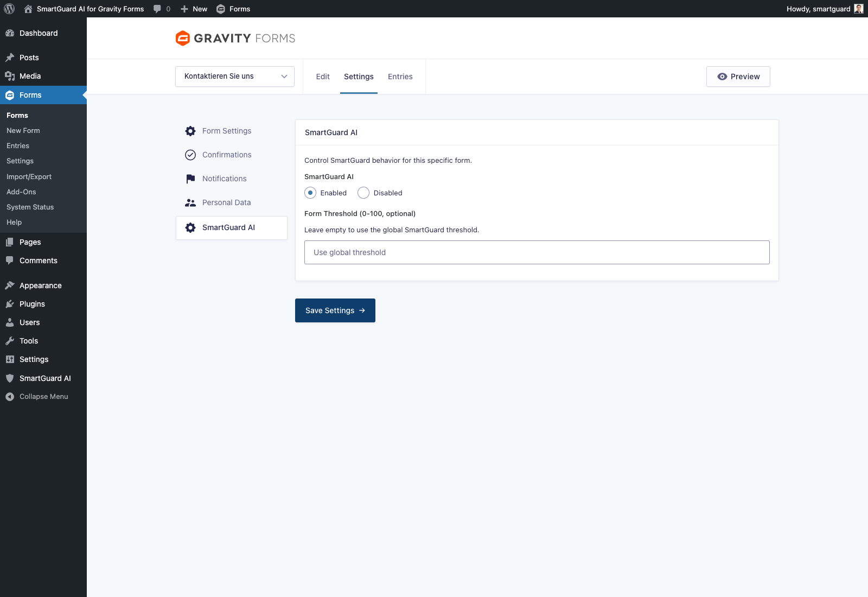Open Form Settings in settings navigation

pyautogui.click(x=227, y=131)
